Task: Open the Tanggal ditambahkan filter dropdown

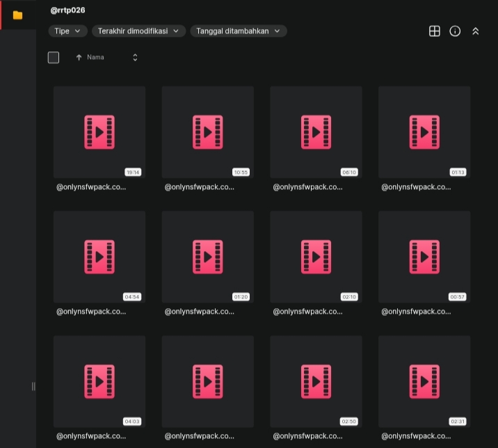Action: pyautogui.click(x=238, y=31)
